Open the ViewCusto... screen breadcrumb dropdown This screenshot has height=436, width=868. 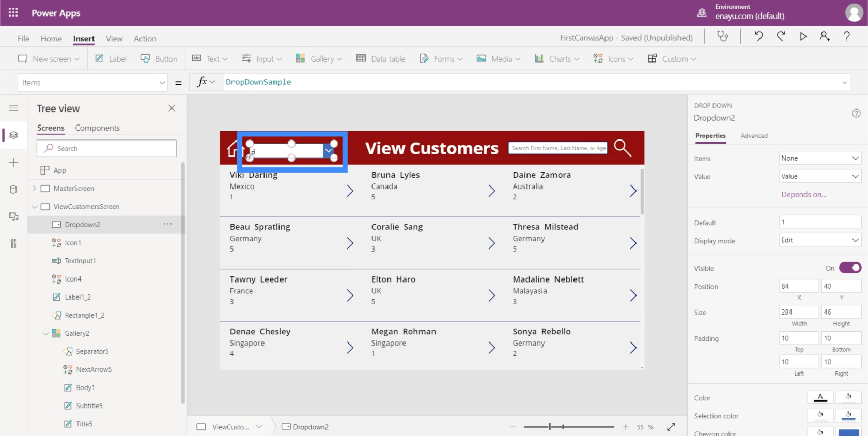pos(259,427)
